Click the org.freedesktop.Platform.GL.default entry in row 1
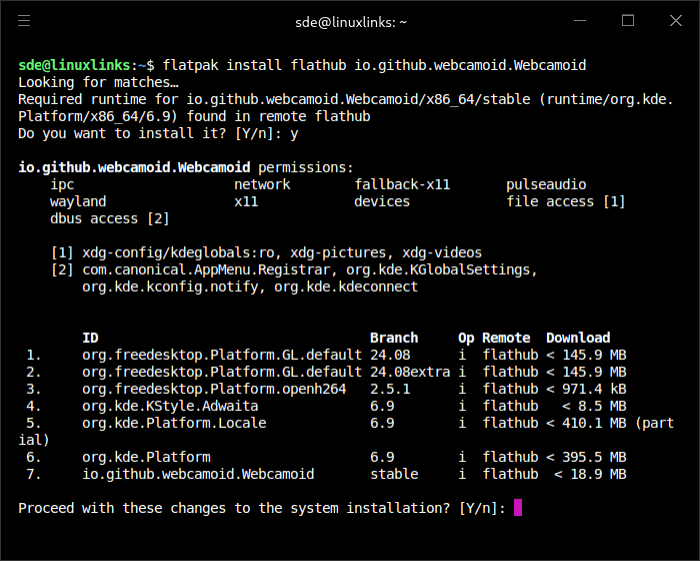The height and width of the screenshot is (561, 700). [222, 355]
